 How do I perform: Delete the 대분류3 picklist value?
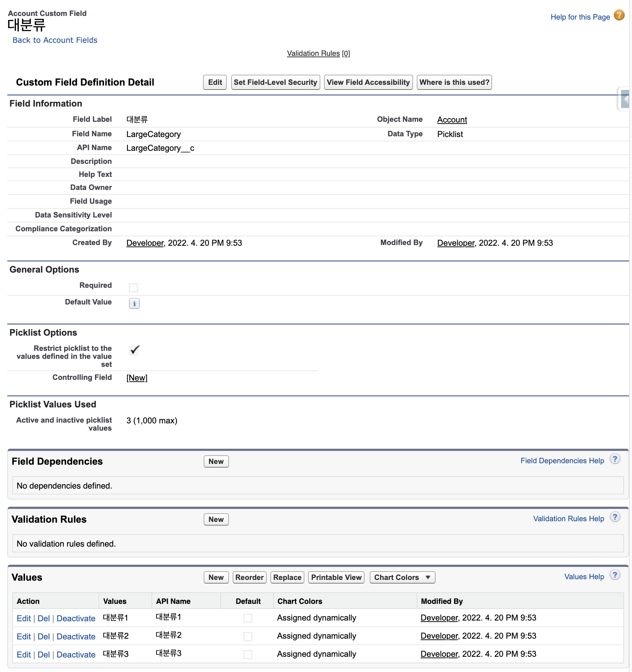(x=43, y=655)
